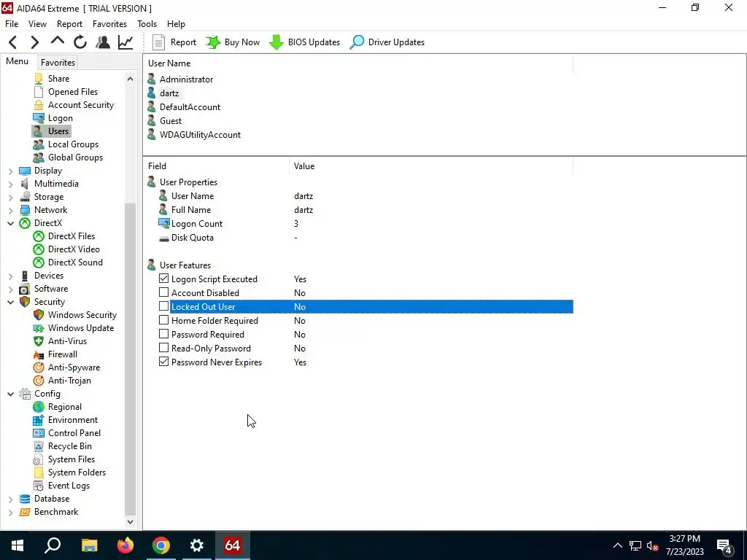
Task: Select the Event Logs icon
Action: click(x=39, y=486)
